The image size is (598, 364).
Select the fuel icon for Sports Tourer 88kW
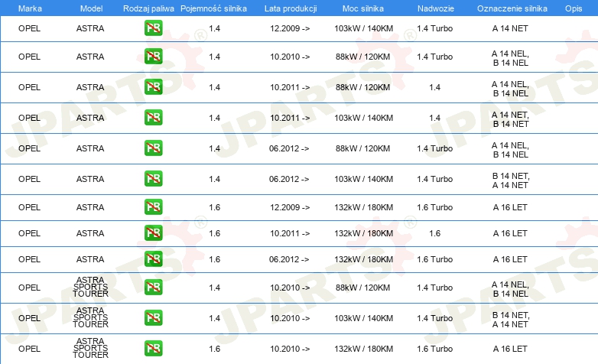[x=153, y=288]
